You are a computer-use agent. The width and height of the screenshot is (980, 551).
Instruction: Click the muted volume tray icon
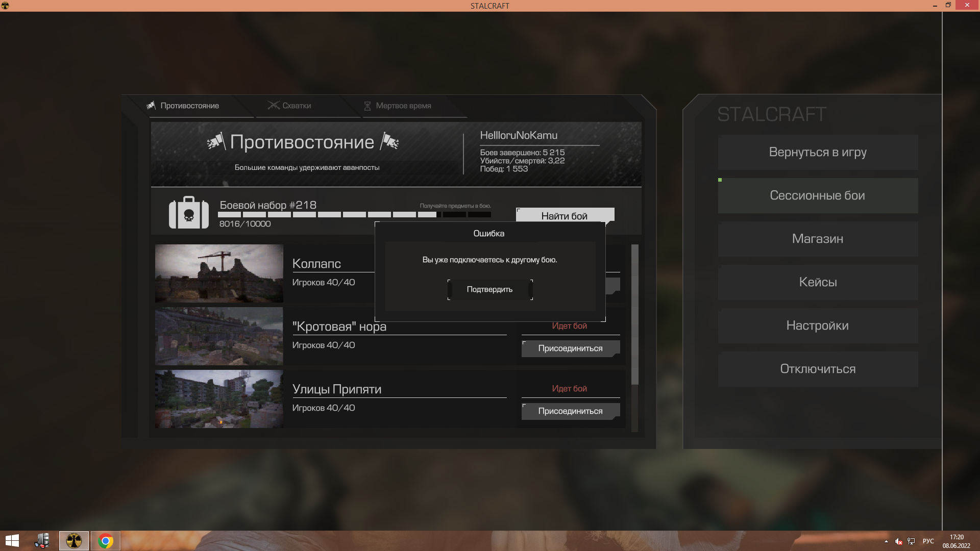898,541
